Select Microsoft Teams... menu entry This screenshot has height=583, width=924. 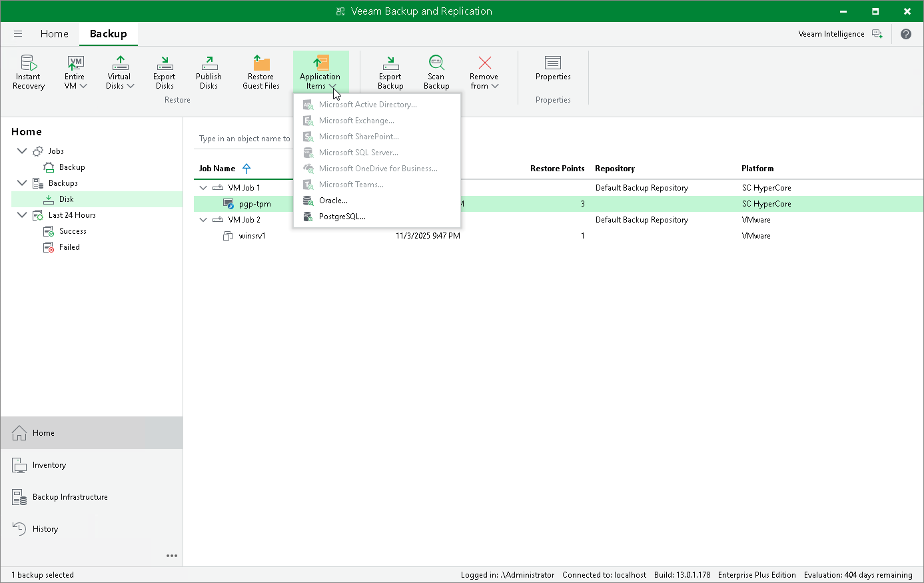coord(377,185)
